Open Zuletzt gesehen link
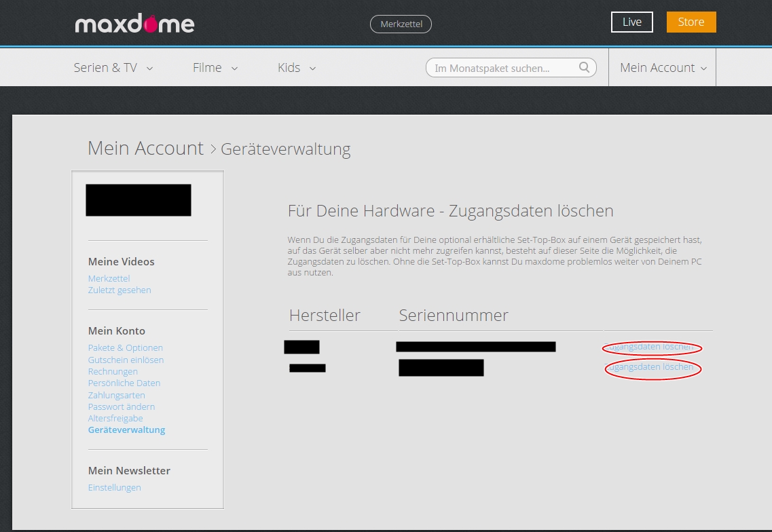Viewport: 772px width, 532px height. pyautogui.click(x=120, y=290)
